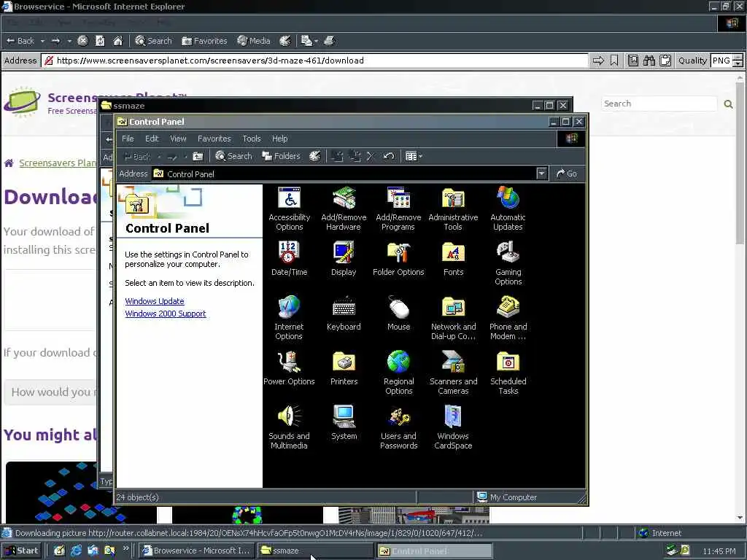Open the Edit menu in Control Panel
This screenshot has width=747, height=560.
[152, 139]
